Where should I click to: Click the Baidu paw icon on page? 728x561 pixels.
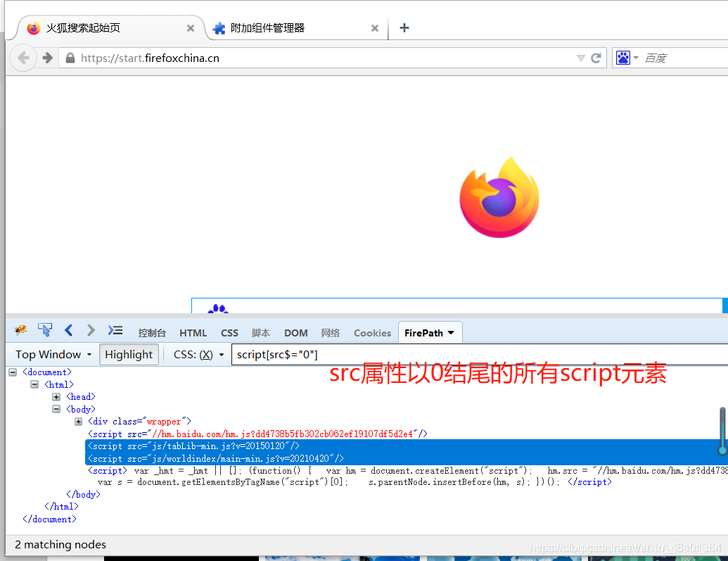coord(218,308)
